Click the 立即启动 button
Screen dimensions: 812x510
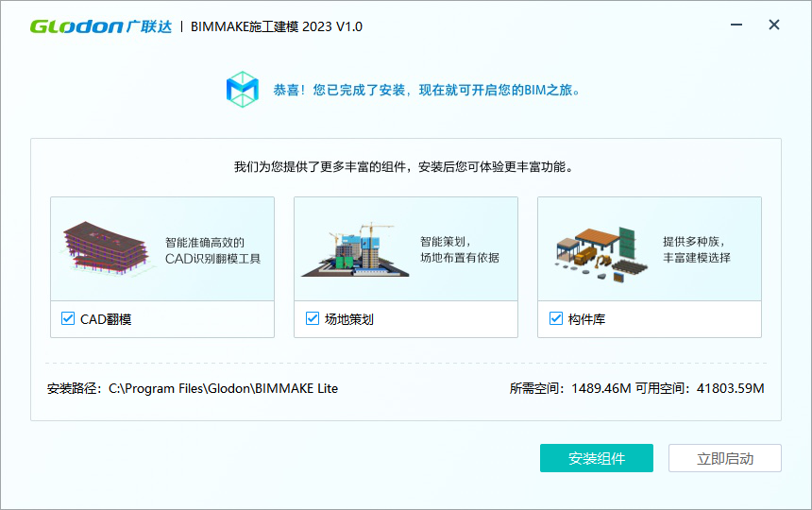[725, 458]
